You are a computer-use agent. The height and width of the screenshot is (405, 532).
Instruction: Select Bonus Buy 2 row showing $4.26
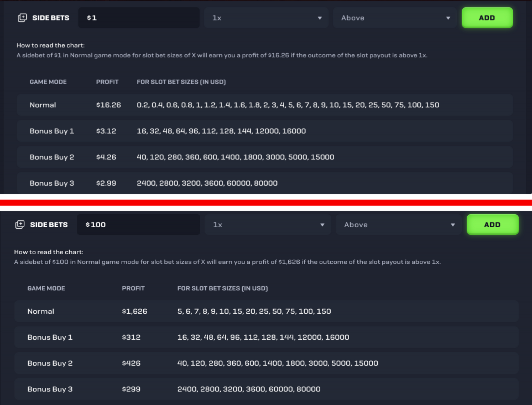coord(264,157)
